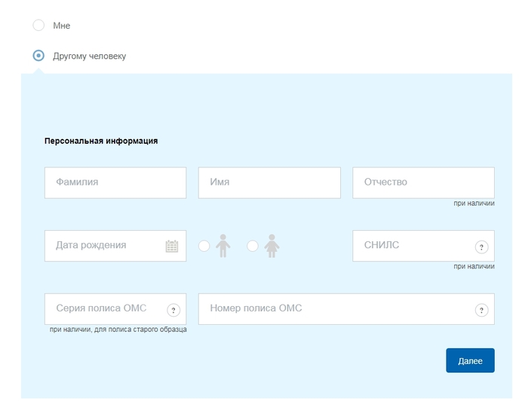Click the male figure icon
Screen dimensions: 528x420
223,246
